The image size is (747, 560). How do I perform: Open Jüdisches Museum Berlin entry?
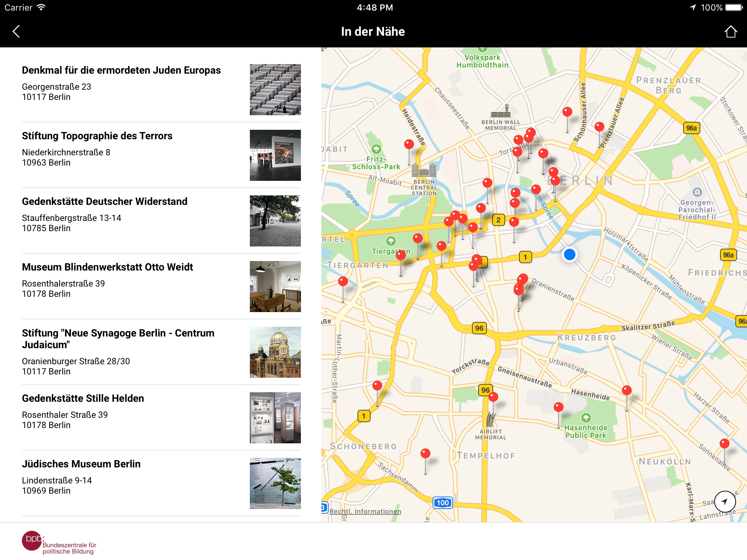point(161,483)
